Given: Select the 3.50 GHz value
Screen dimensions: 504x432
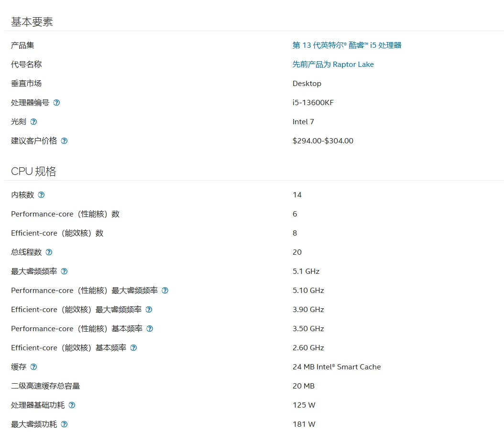Looking at the screenshot, I should (308, 329).
